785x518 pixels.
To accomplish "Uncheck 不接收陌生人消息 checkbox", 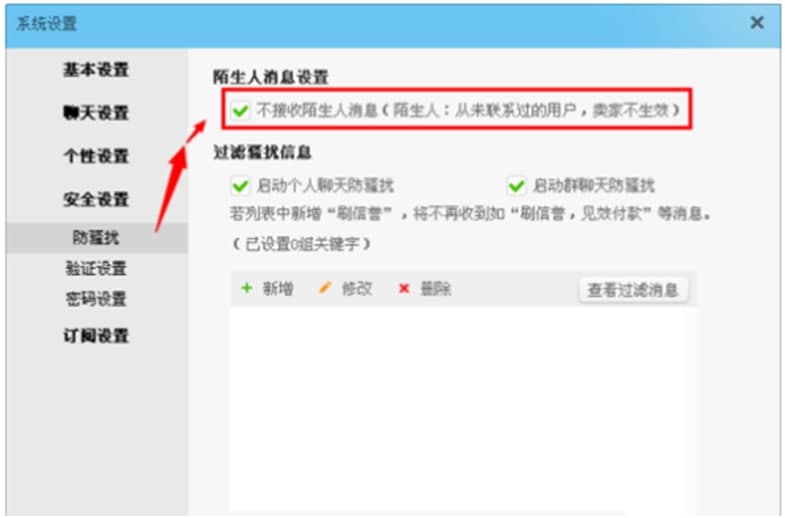I will (240, 110).
